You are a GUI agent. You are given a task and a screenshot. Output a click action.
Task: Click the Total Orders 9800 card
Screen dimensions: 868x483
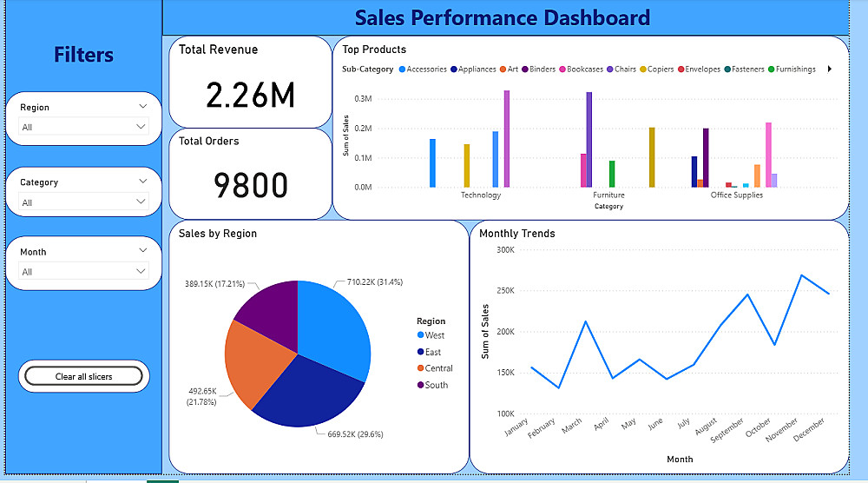click(250, 174)
